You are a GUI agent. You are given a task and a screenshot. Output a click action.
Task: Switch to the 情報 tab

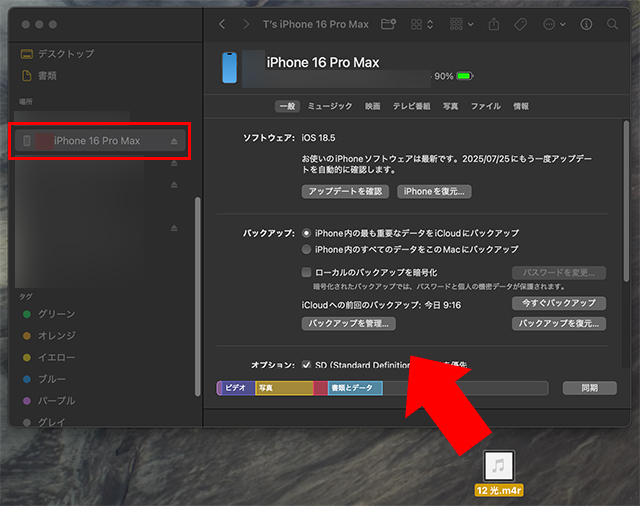tap(521, 107)
